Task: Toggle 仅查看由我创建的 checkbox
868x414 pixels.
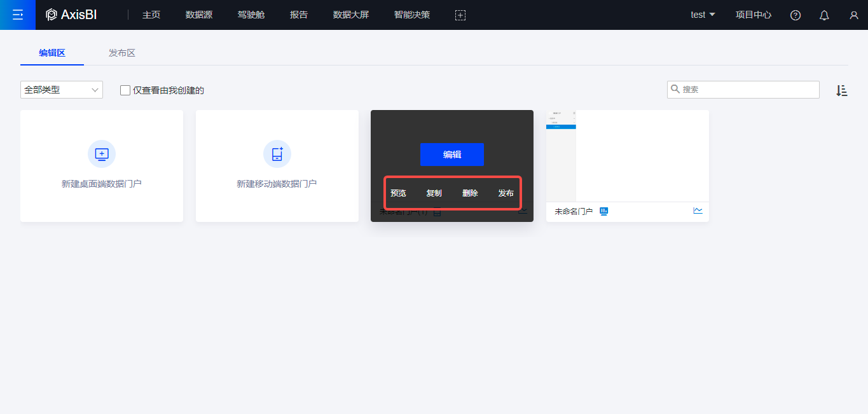Action: [125, 90]
